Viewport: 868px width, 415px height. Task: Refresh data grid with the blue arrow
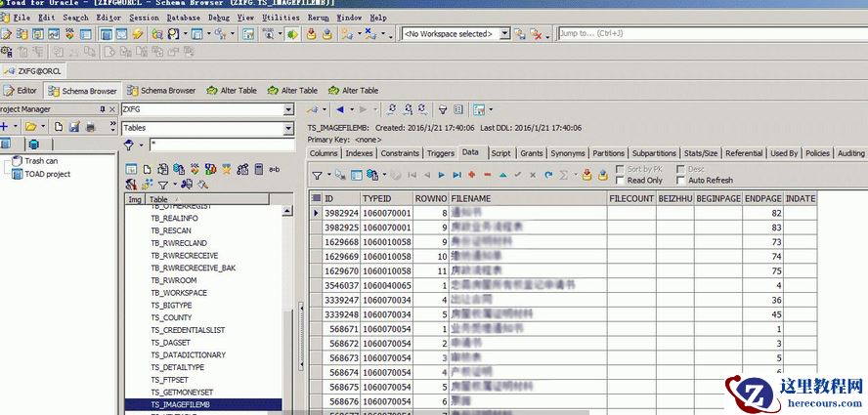[x=548, y=175]
